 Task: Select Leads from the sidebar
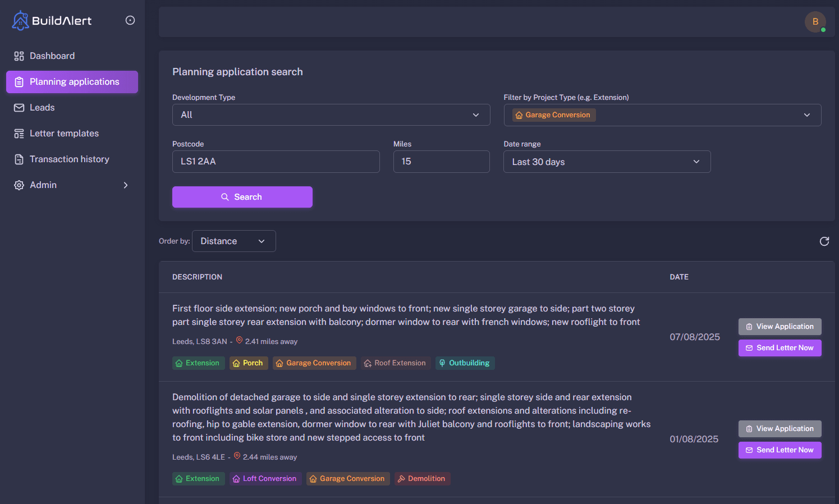point(42,107)
